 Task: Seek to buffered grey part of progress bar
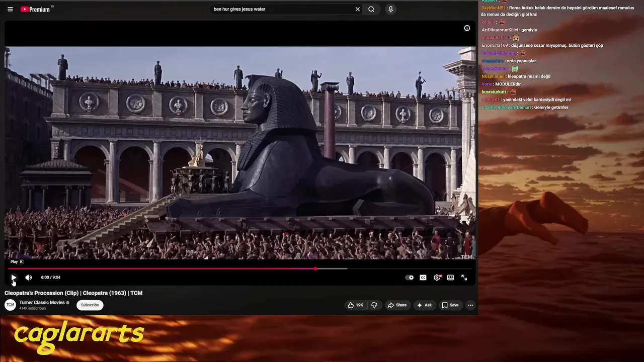click(x=332, y=268)
